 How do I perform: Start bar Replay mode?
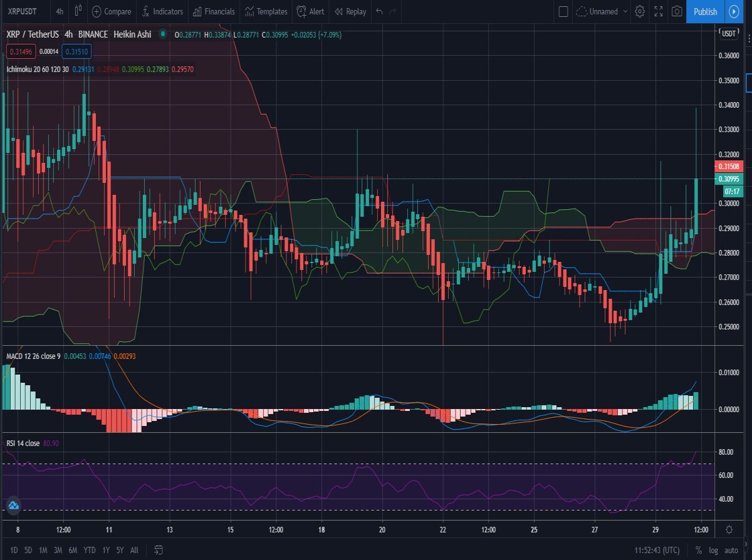tap(350, 11)
